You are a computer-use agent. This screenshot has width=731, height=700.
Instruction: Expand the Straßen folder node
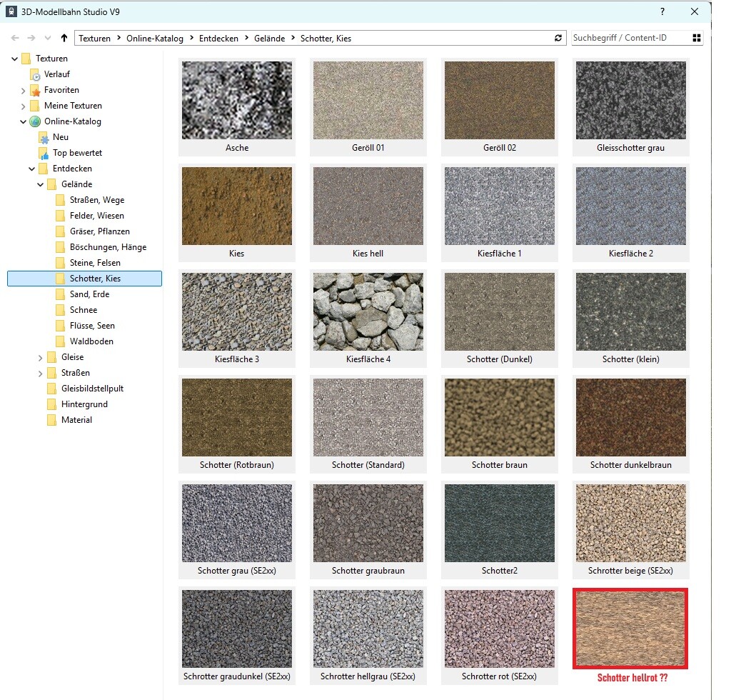tap(41, 373)
